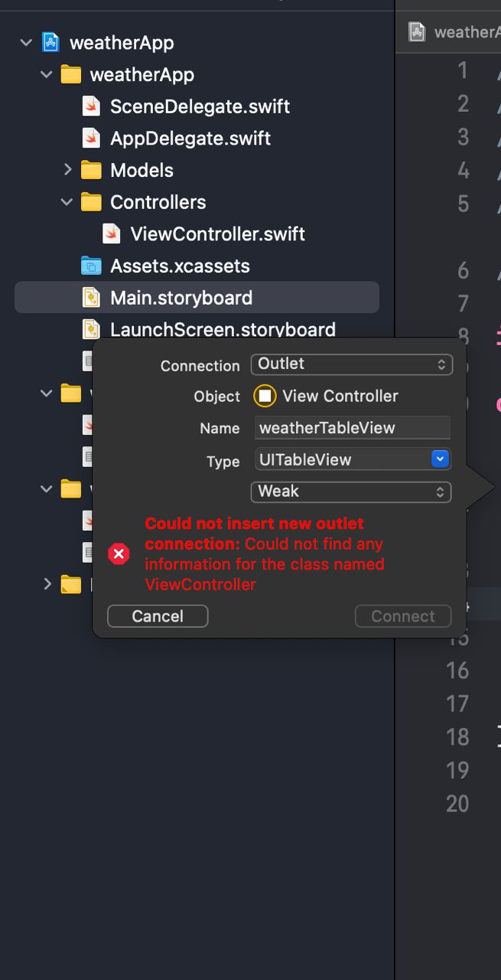501x980 pixels.
Task: Click the Main.storyboard file icon
Action: (x=91, y=298)
